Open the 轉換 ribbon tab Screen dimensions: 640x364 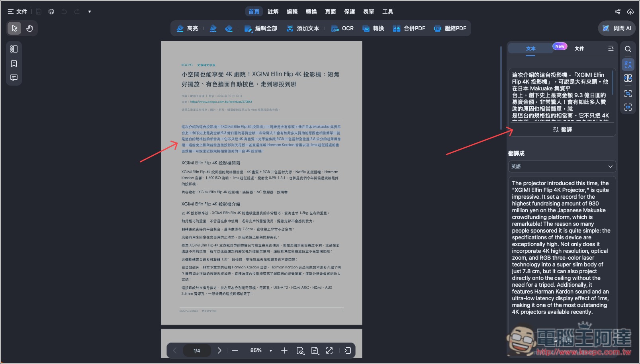click(311, 12)
